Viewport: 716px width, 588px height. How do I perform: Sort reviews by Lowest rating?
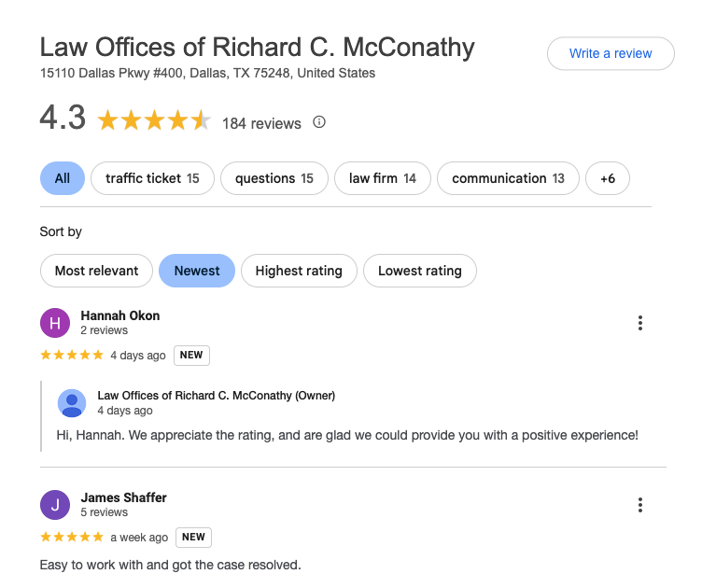click(419, 271)
